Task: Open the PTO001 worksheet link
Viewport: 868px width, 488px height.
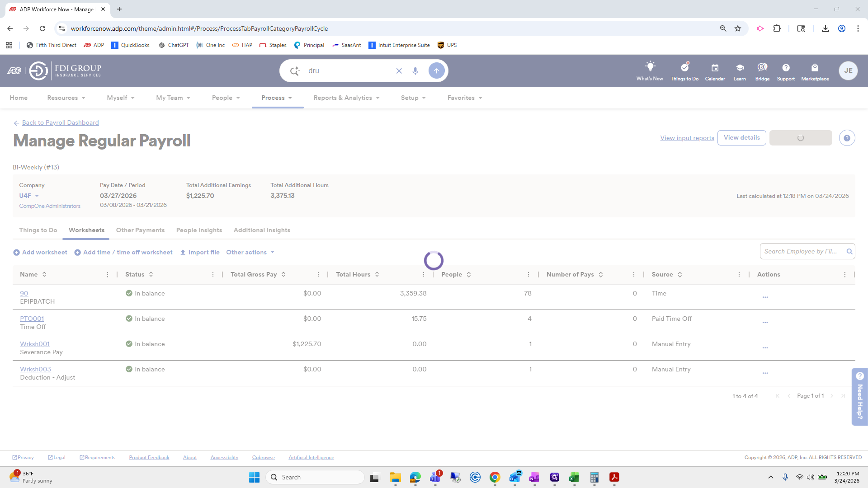Action: point(32,319)
